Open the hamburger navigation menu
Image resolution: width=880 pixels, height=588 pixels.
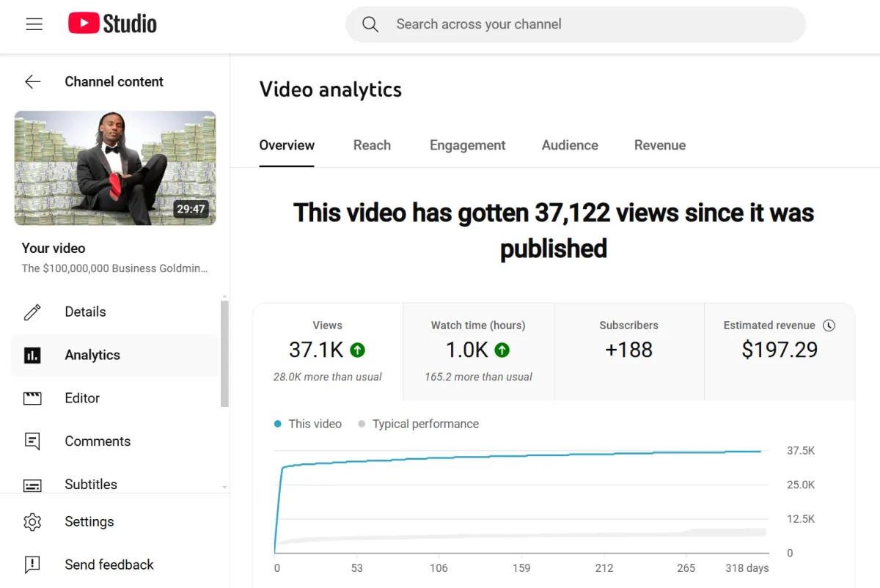34,24
